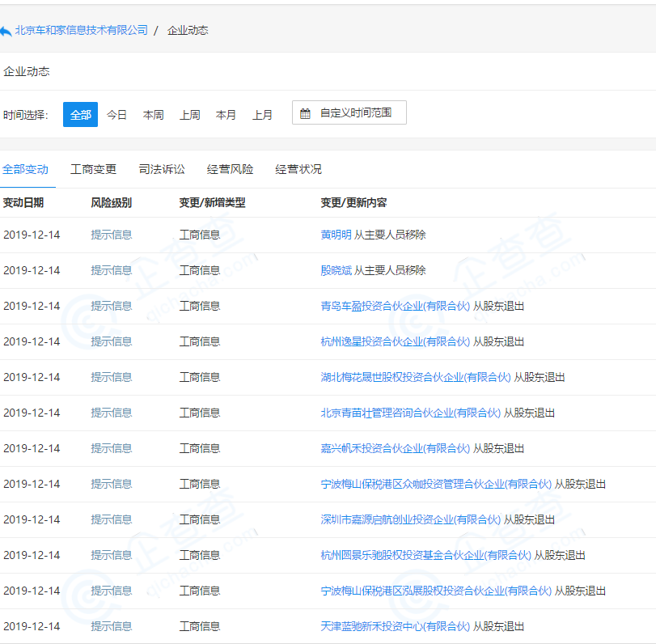Viewport: 656px width, 644px height.
Task: Select the 全部 time filter
Action: pos(80,114)
